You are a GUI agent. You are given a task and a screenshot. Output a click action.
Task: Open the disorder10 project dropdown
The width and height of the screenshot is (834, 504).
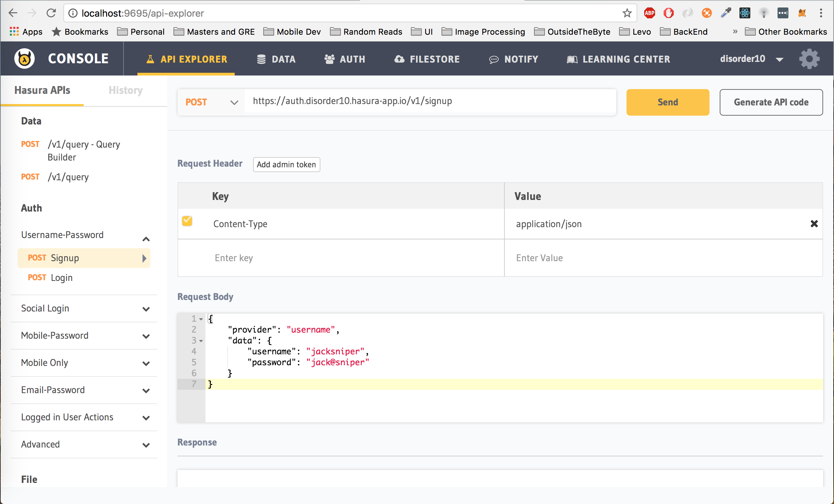coord(780,59)
